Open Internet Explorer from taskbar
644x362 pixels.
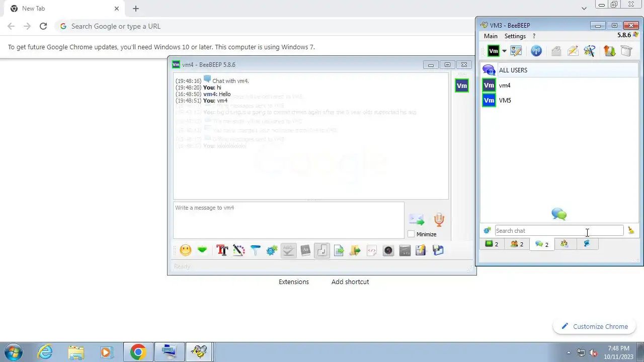tap(45, 352)
